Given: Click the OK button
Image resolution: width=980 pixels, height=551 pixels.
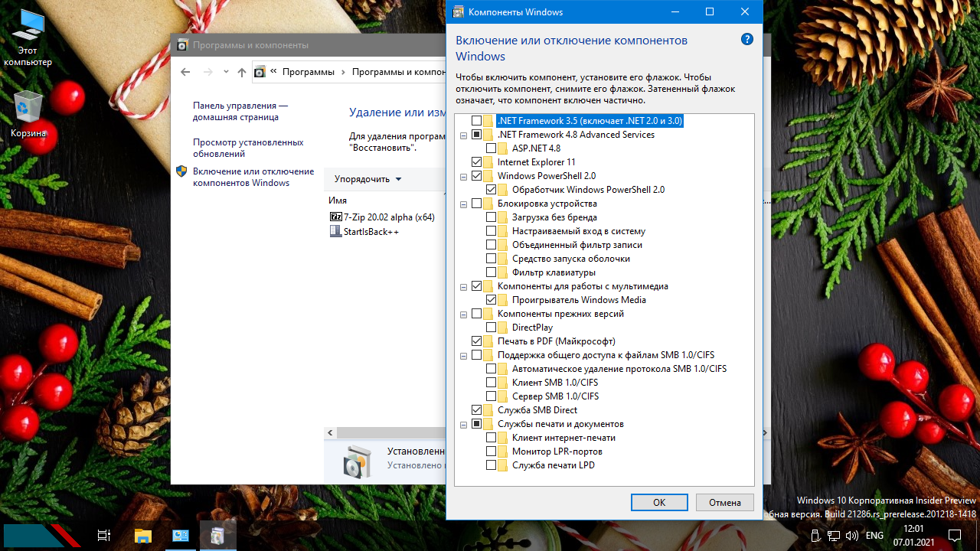Looking at the screenshot, I should click(659, 503).
